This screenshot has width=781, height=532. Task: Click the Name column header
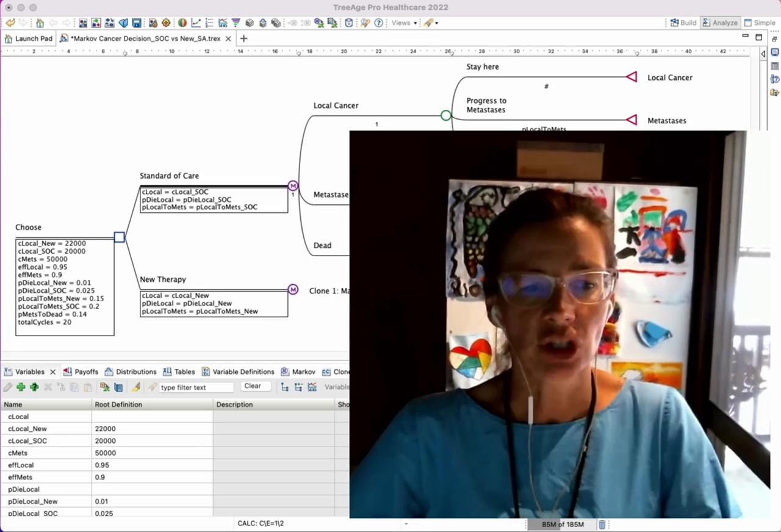[46, 404]
